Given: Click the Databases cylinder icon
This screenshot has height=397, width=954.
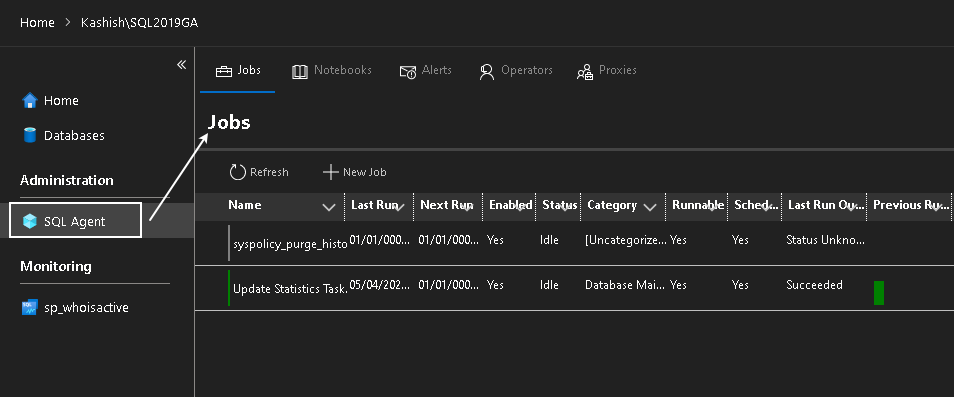Looking at the screenshot, I should (30, 135).
